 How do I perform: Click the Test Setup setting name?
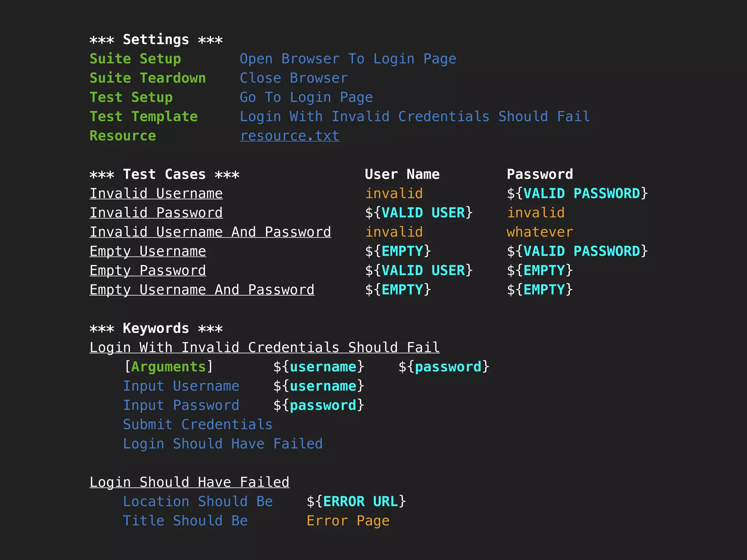tap(131, 97)
